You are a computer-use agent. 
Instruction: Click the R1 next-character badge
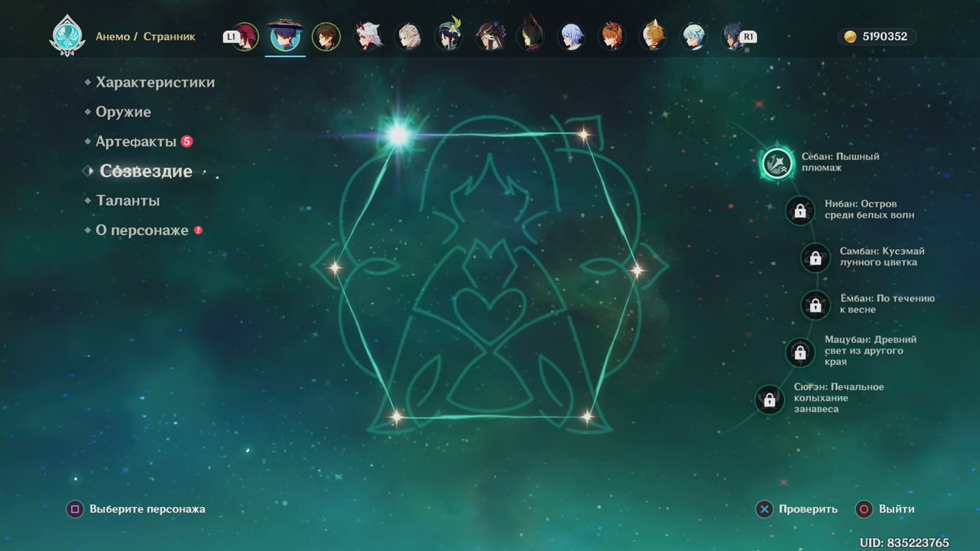[748, 37]
